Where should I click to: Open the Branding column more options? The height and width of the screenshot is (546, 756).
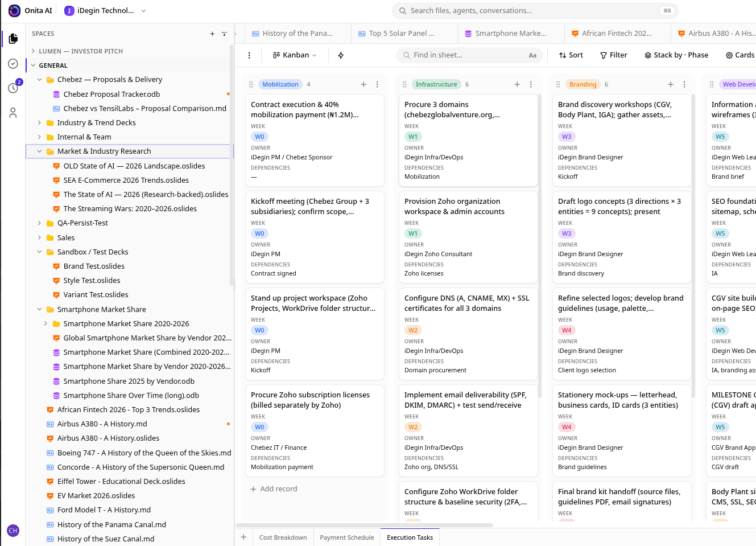coord(684,84)
